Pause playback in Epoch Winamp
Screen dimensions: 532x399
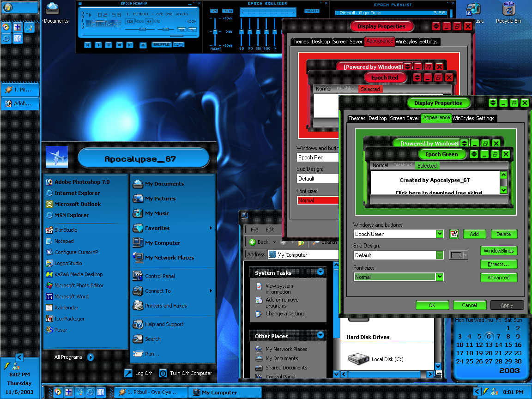109,45
